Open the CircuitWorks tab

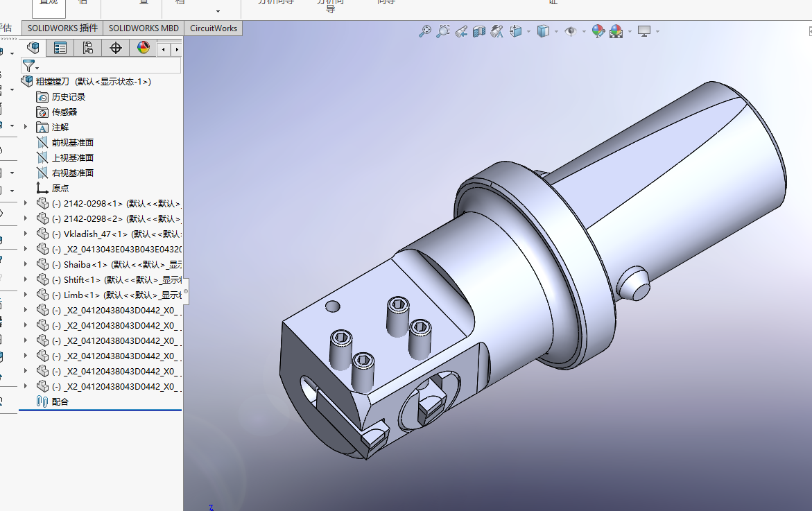coord(214,28)
